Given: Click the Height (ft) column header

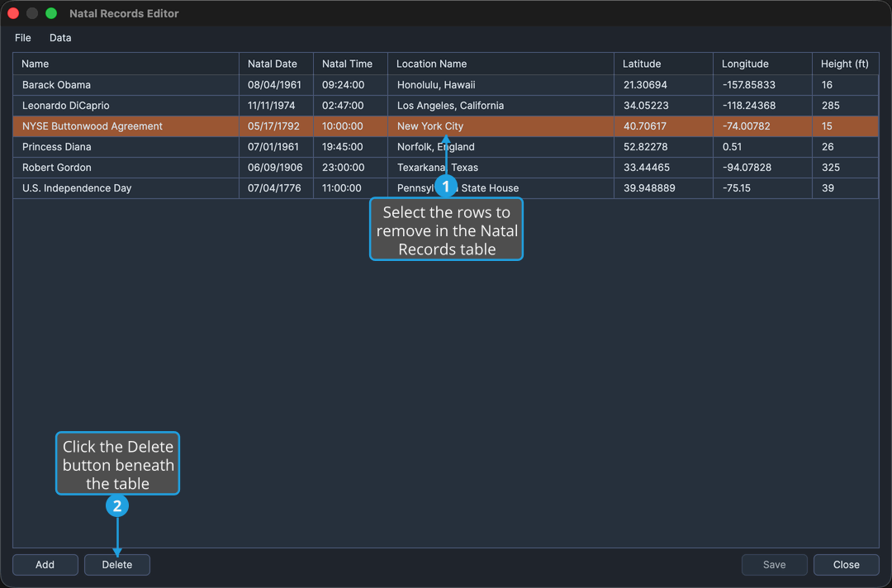Looking at the screenshot, I should tap(846, 64).
